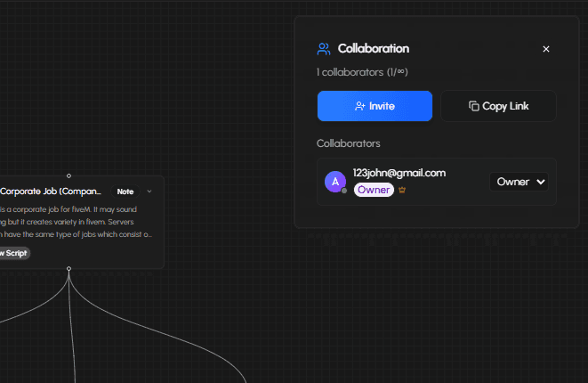Click the note description text about fiveM
This screenshot has width=588, height=383.
(x=77, y=222)
